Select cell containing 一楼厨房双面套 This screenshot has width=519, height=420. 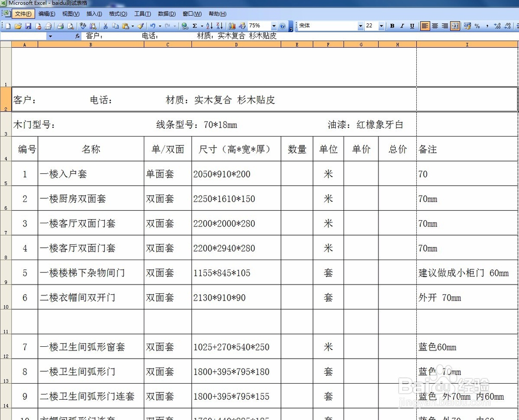[x=91, y=198]
